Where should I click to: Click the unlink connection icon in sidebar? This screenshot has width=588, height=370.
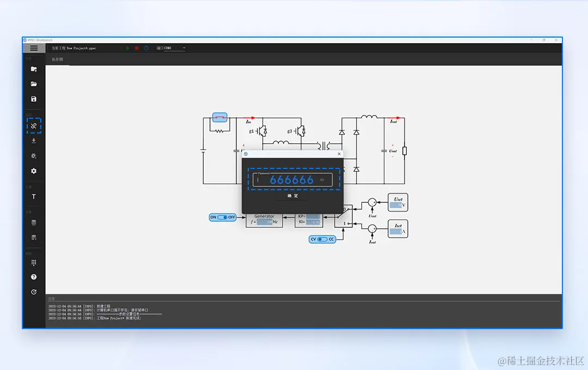34,126
